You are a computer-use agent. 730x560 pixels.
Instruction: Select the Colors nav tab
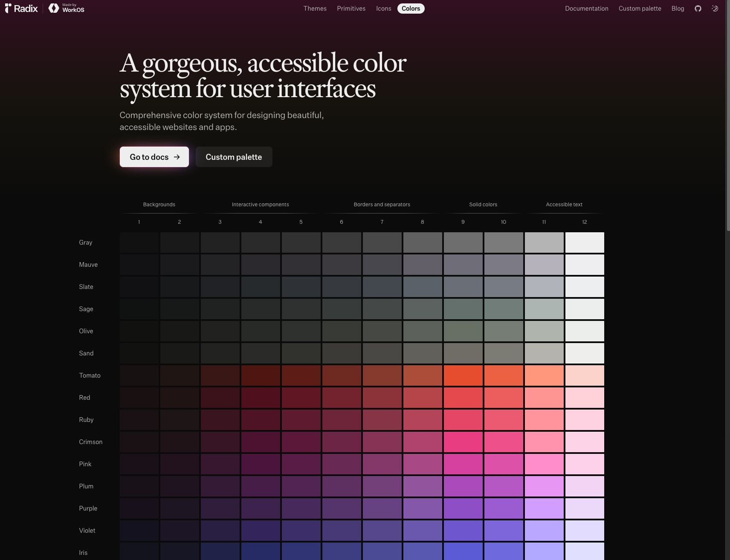pos(411,9)
